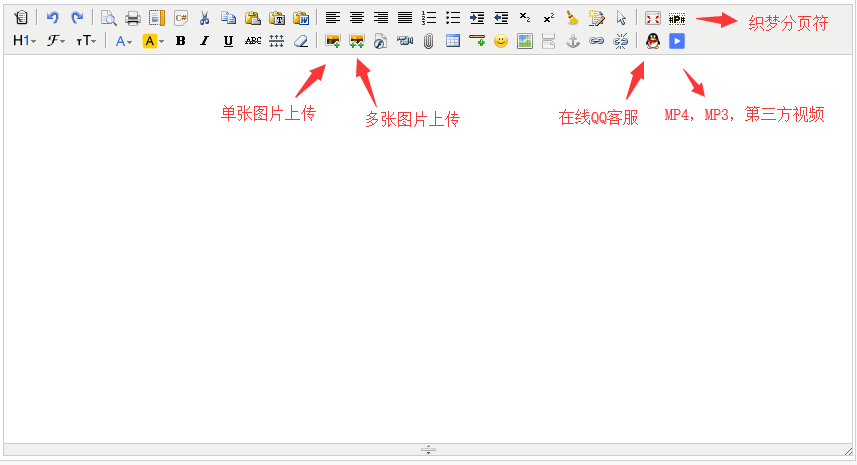Insert a template via template icon
Viewport: 857px width, 465px height.
(x=157, y=18)
